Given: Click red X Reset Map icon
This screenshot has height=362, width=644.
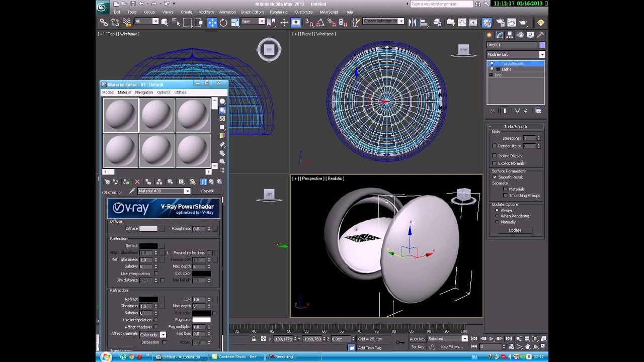Looking at the screenshot, I should coord(137,182).
